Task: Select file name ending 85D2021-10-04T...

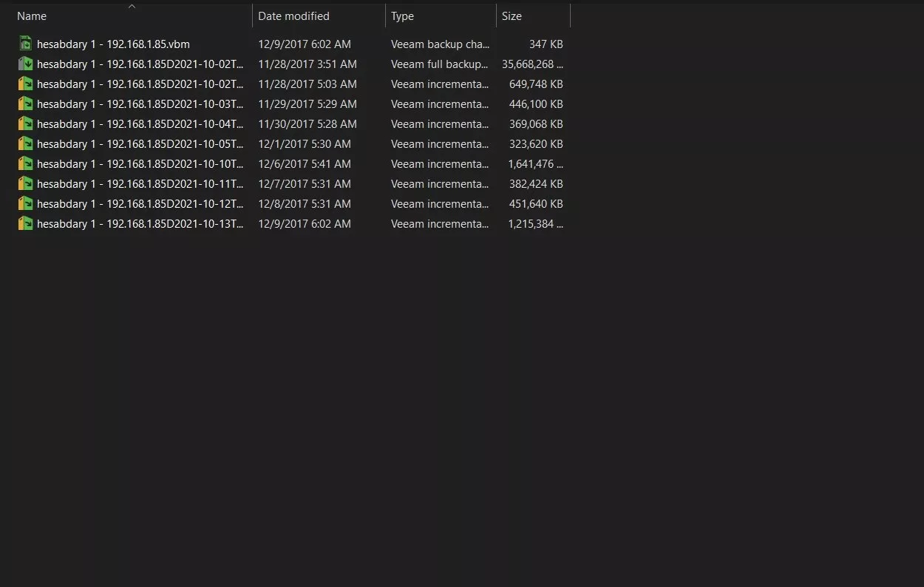Action: tap(140, 124)
